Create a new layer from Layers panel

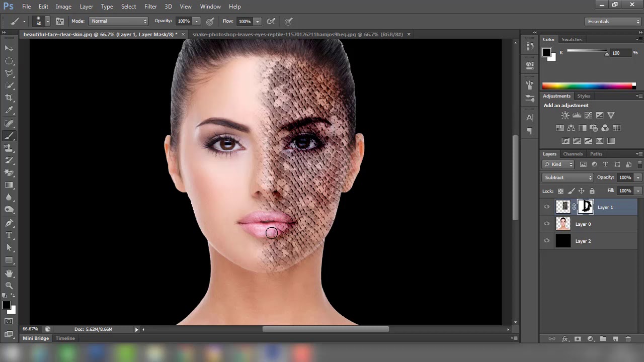click(615, 339)
